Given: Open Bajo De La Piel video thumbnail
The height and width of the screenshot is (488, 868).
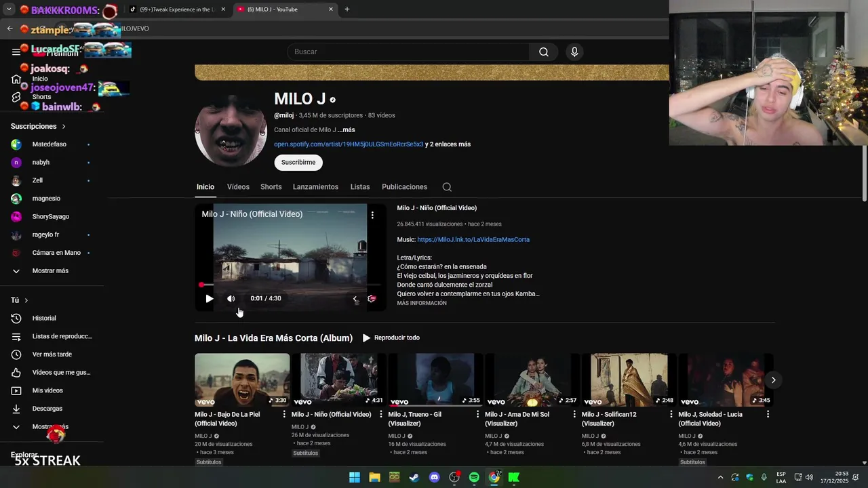Looking at the screenshot, I should (x=242, y=380).
